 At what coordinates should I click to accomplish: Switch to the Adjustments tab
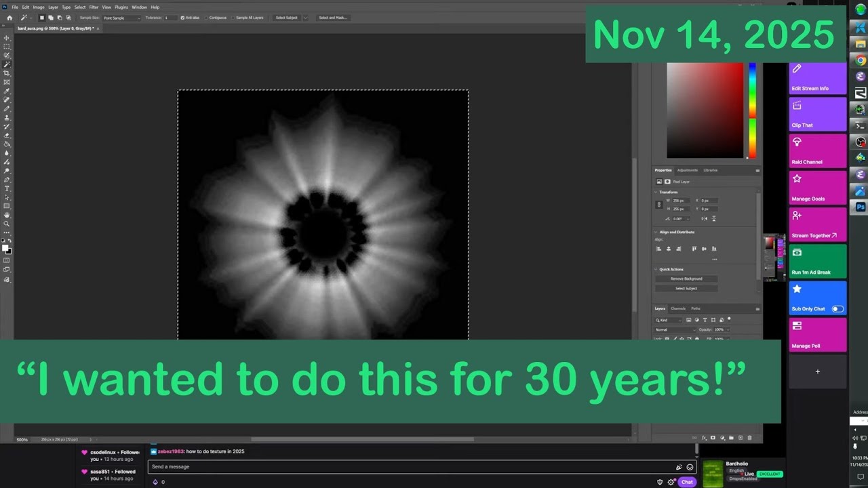(x=688, y=170)
